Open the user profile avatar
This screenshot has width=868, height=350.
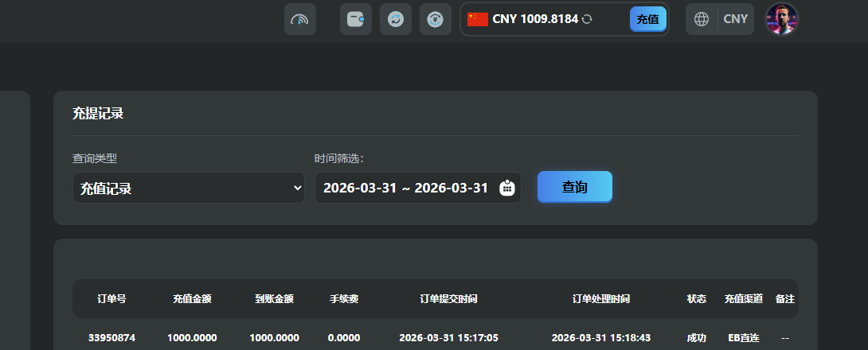pos(781,19)
